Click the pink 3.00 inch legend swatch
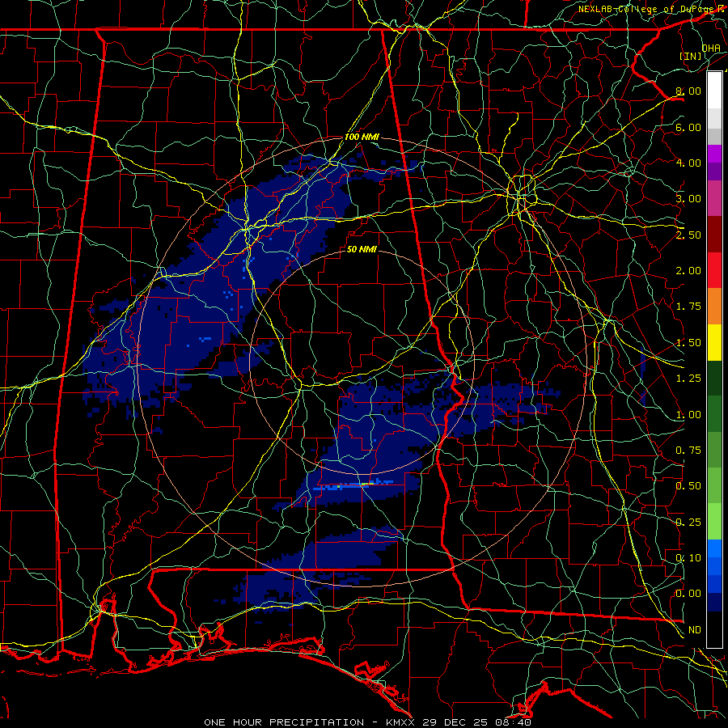The width and height of the screenshot is (728, 728). coord(714,198)
